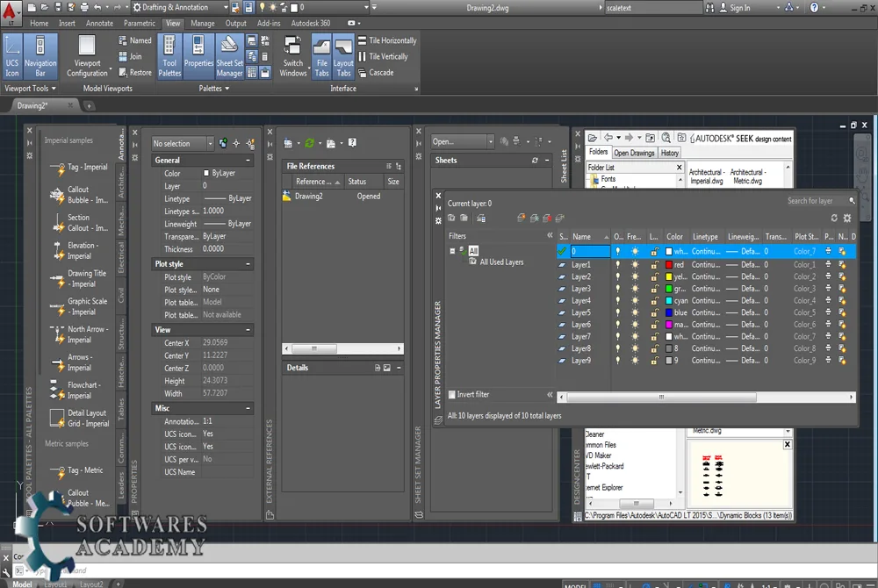Click Set Current layer icon in layer toolbar

click(560, 219)
